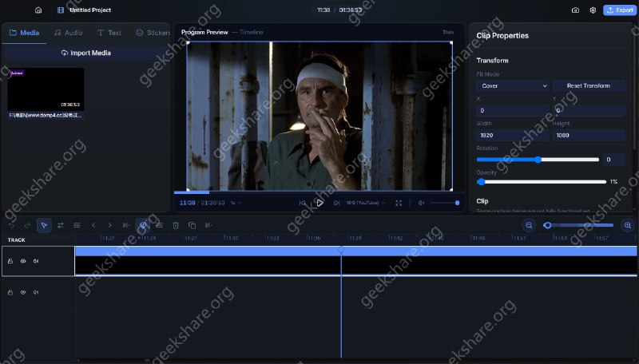Click the 11:30 mark on the time ruler
Viewport: 639px width, 364px height.
click(231, 238)
